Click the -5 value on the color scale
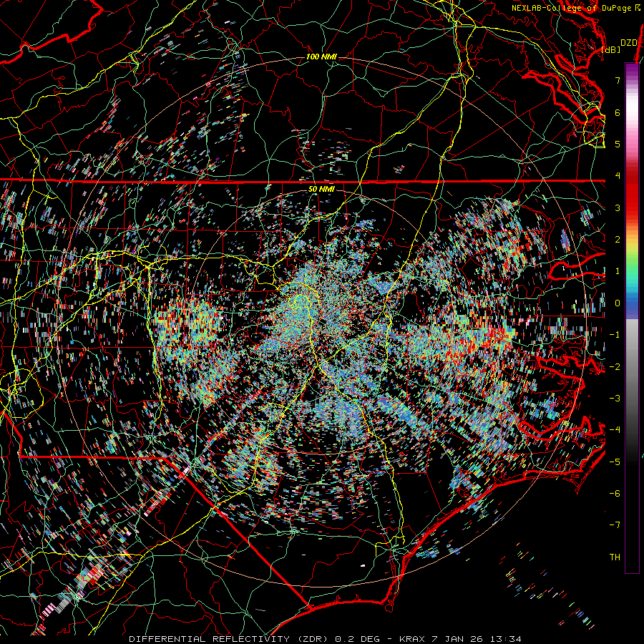Viewport: 644px width, 644px height. (x=615, y=462)
